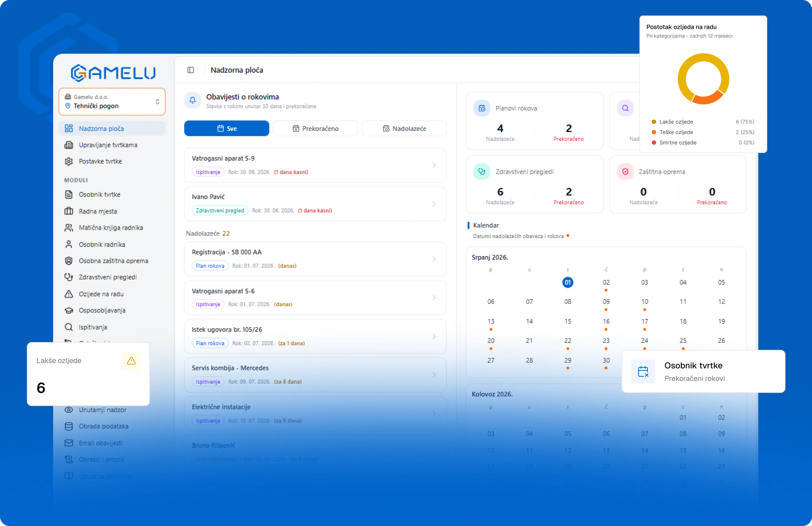Screen dimensions: 812x526
Task: Click the Osobnik radnika person icon
Action: point(69,244)
